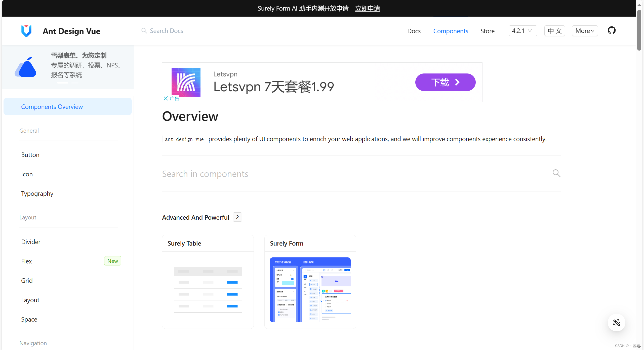Focus the Search in components field
This screenshot has width=644, height=350.
click(361, 174)
